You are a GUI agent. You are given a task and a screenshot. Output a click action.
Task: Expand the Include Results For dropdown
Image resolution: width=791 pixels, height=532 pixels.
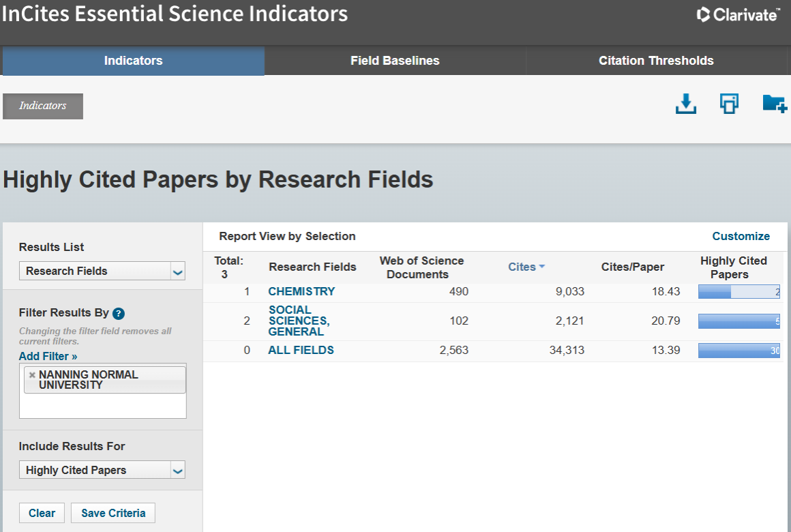pyautogui.click(x=102, y=471)
